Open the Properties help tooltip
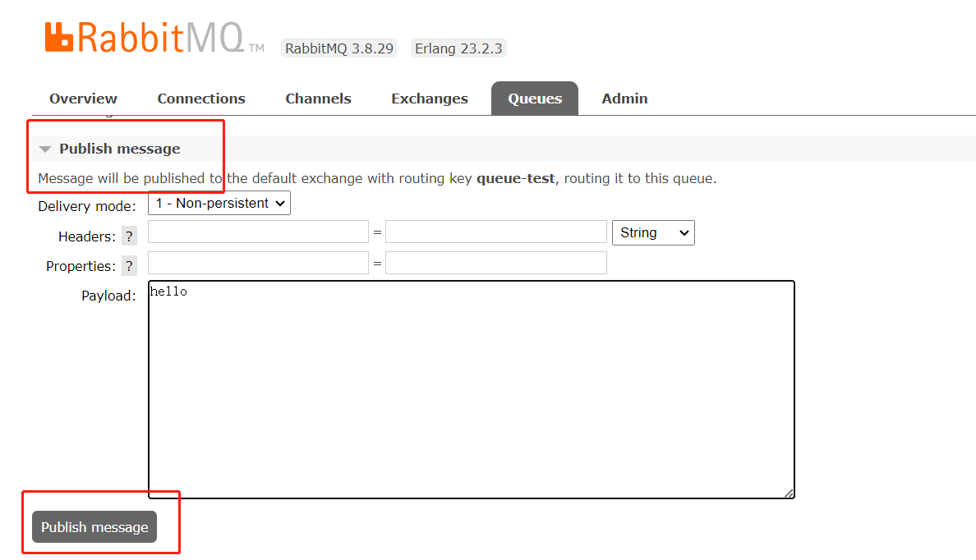976x560 pixels. click(129, 265)
